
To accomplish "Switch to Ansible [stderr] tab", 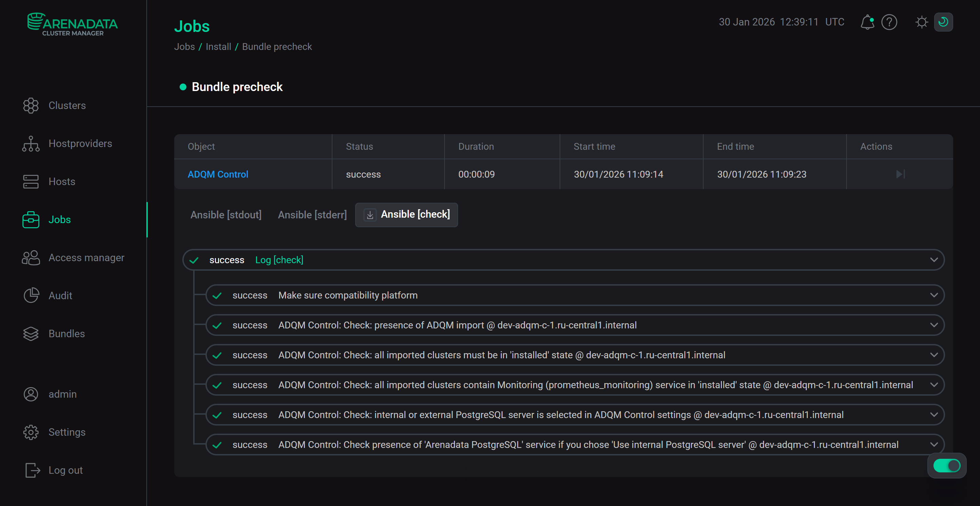I will tap(312, 215).
